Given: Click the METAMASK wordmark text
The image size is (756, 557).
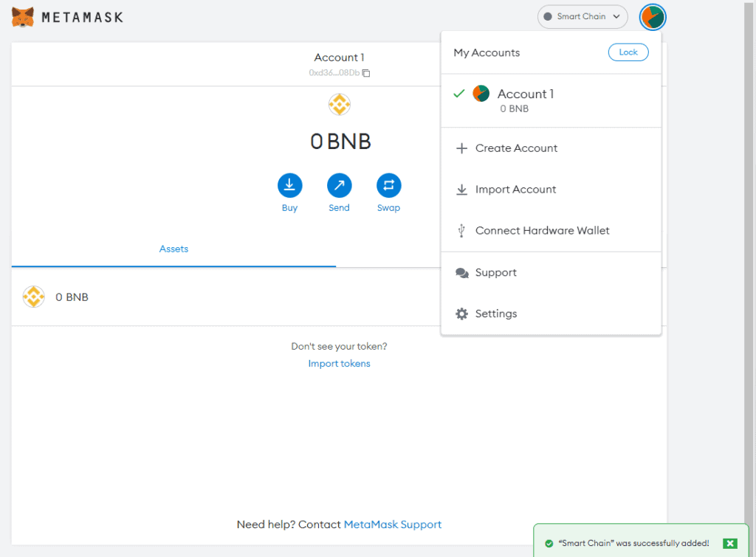Looking at the screenshot, I should tap(83, 18).
